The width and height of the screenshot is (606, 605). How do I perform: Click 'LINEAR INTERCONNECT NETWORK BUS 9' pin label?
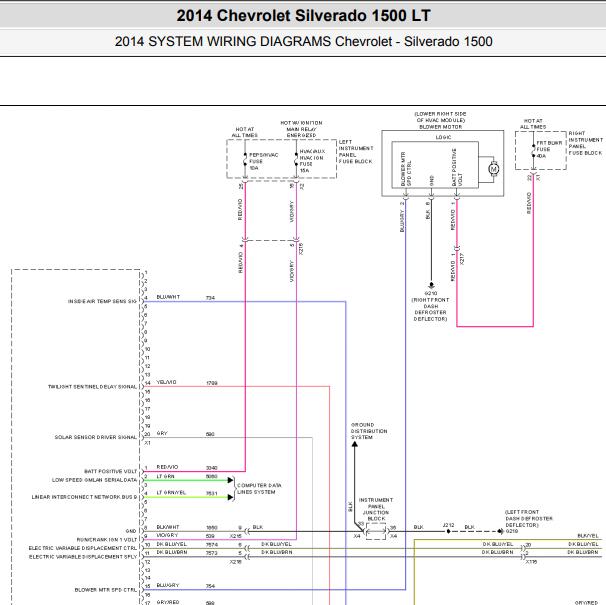84,497
